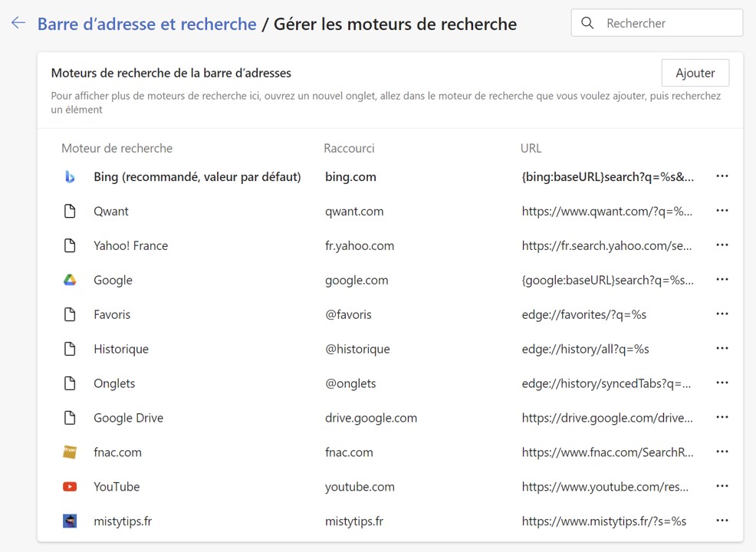Open three-dot menu for mistytips.fr
The height and width of the screenshot is (552, 756).
click(x=721, y=521)
